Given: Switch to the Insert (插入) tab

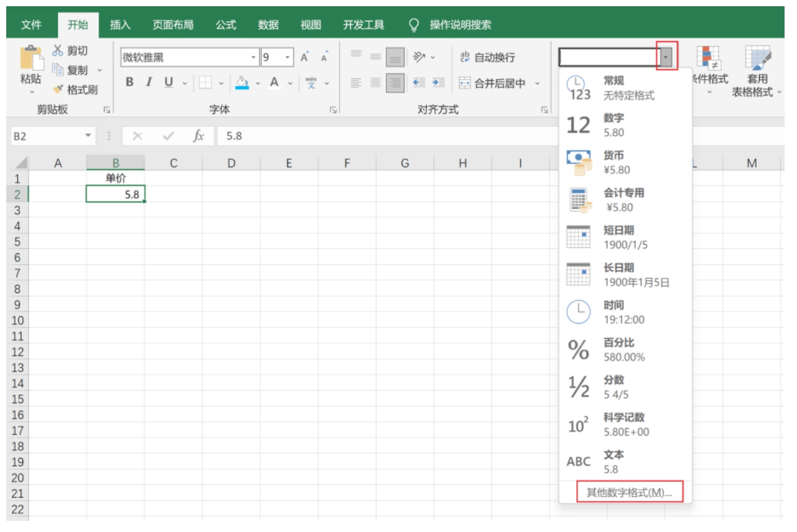Looking at the screenshot, I should point(120,25).
